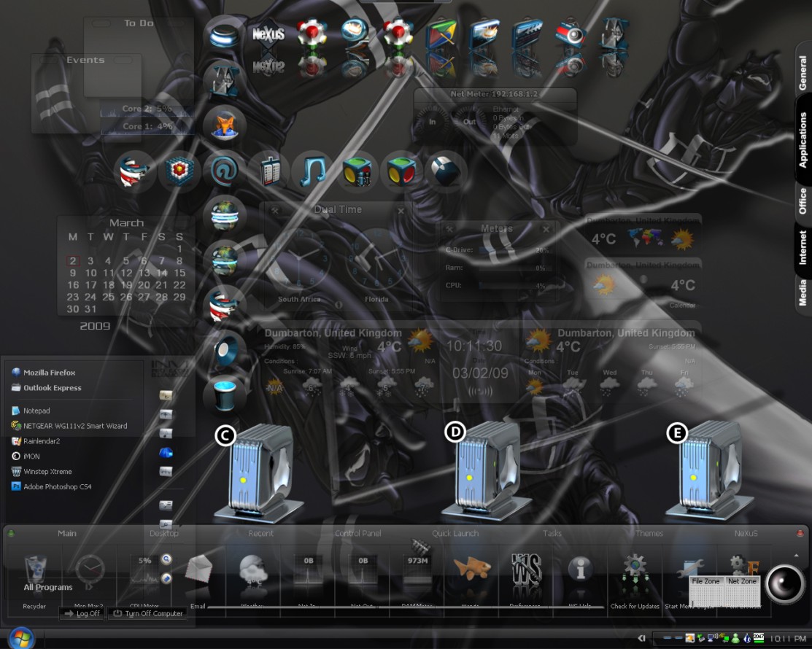Image resolution: width=812 pixels, height=649 pixels.
Task: Click the 5% CPU meter in the dock
Action: point(144,570)
